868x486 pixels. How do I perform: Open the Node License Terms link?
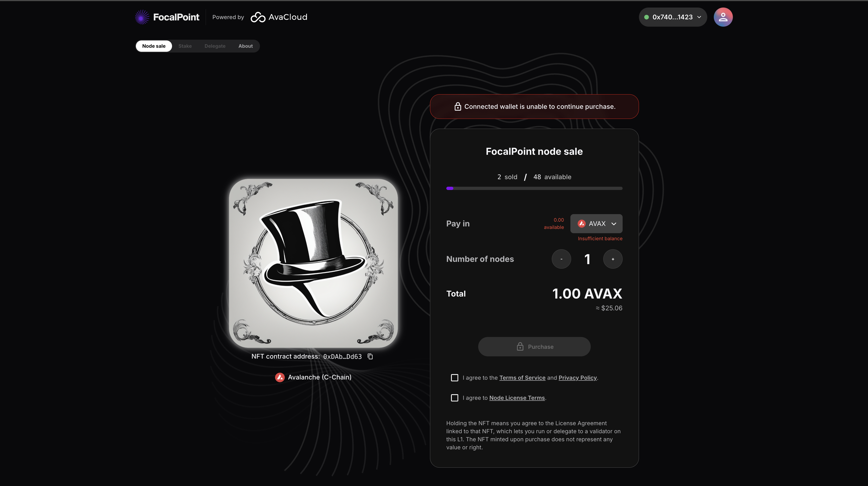[x=517, y=398]
